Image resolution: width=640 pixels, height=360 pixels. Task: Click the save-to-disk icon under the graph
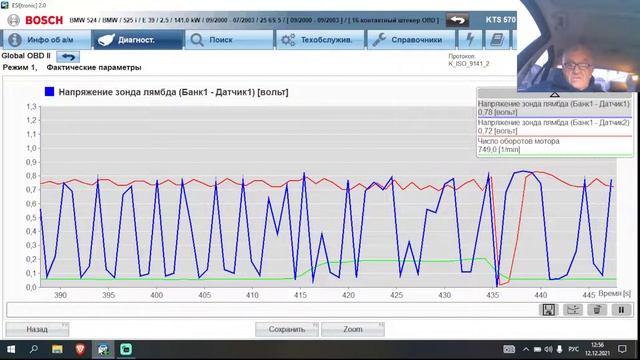[549, 310]
